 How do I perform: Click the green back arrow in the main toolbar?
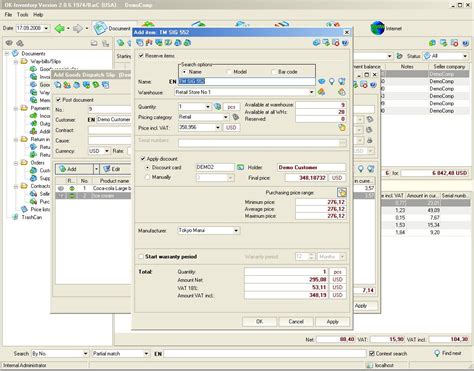59,28
